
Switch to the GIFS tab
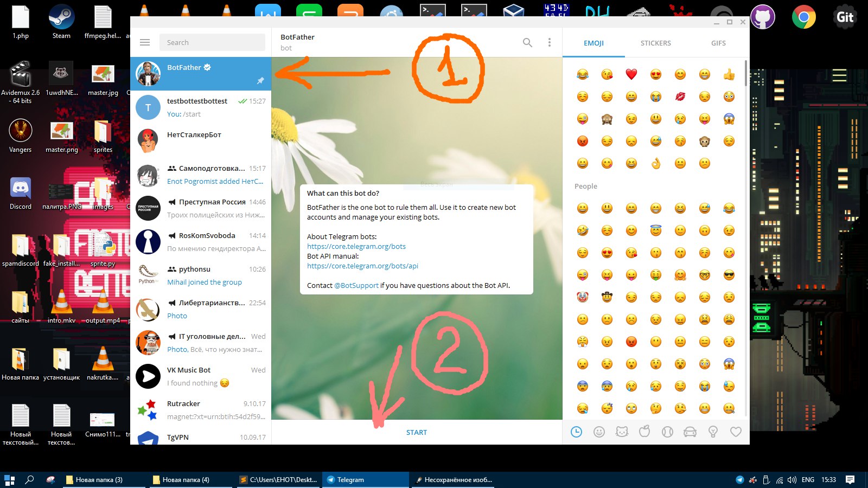pyautogui.click(x=718, y=43)
